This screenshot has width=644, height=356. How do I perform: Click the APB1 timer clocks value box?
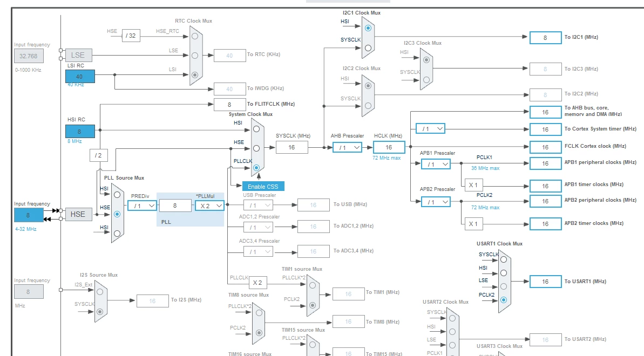545,186
